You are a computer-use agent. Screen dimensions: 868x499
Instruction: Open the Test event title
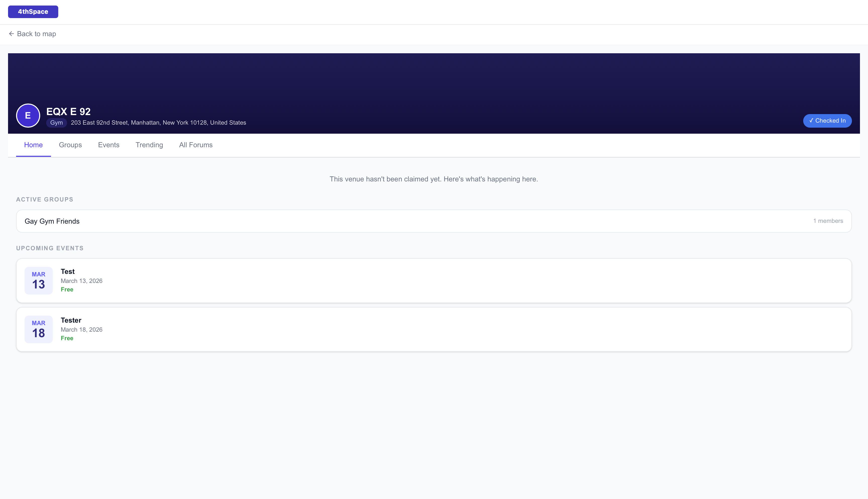click(68, 271)
